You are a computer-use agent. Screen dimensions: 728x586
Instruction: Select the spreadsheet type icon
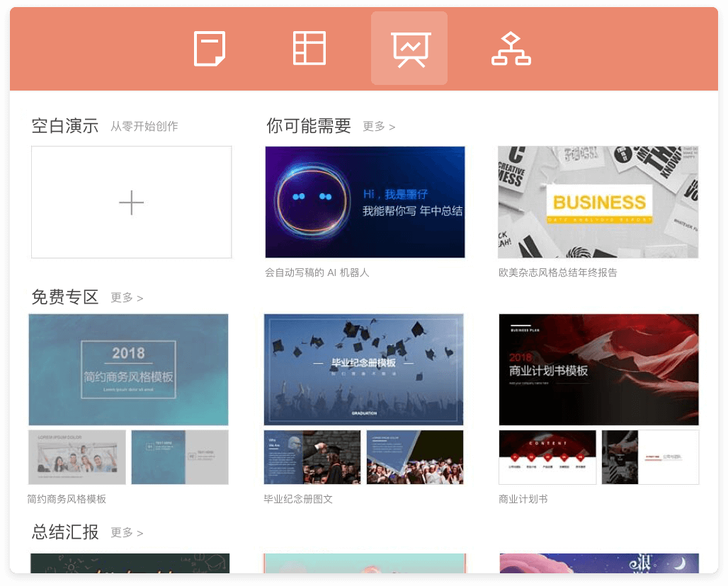click(x=309, y=49)
